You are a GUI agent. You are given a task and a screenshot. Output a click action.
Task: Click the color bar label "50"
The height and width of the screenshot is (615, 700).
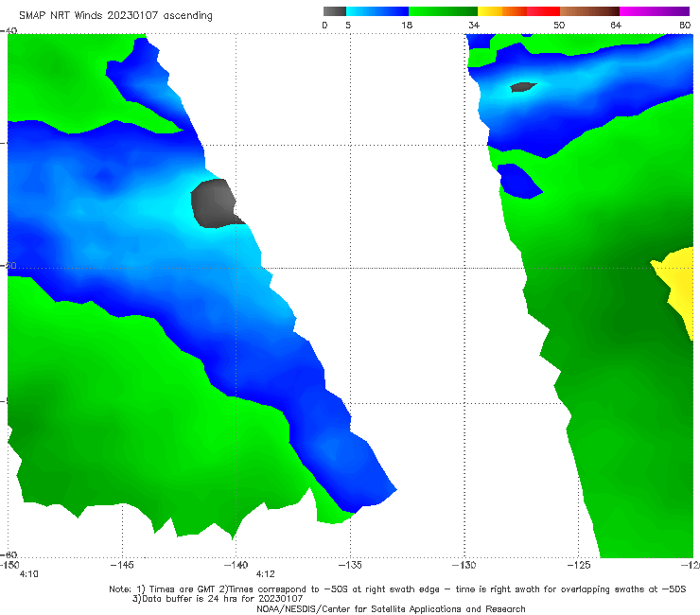(559, 25)
